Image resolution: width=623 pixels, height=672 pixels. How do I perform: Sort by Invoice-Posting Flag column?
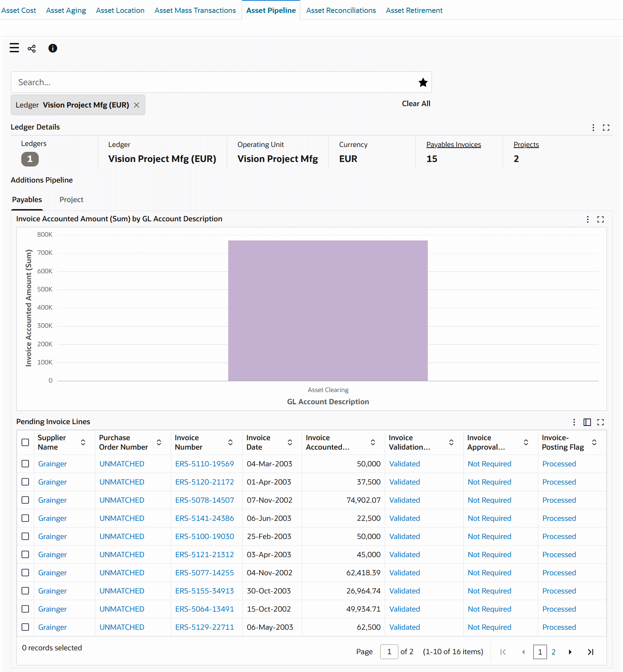594,442
